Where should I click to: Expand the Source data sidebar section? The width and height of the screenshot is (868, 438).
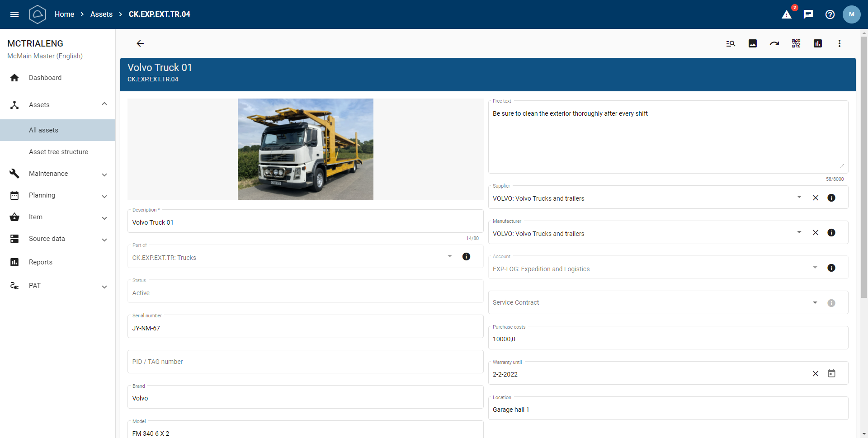click(x=104, y=240)
